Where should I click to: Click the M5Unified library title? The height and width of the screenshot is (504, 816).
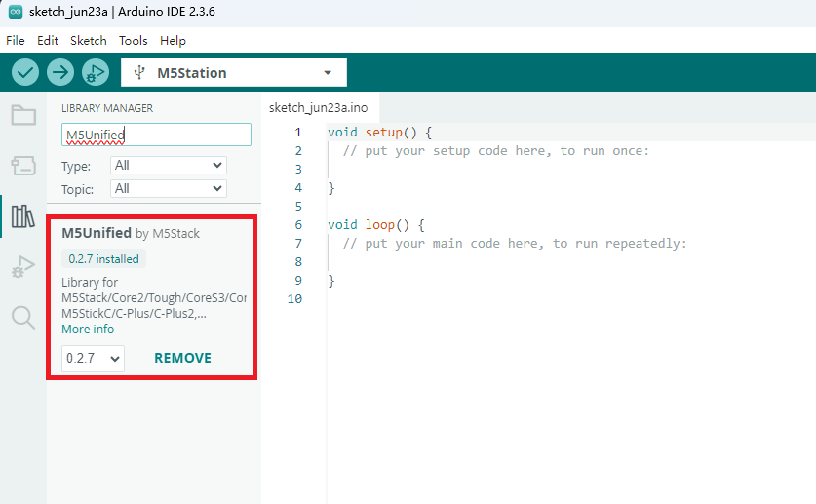coord(97,233)
